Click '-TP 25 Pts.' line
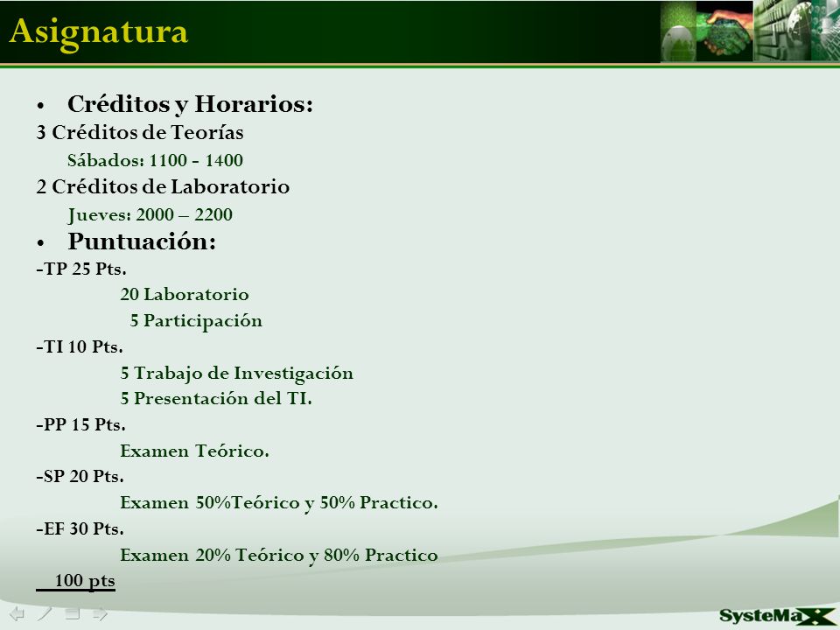Image resolution: width=840 pixels, height=630 pixels. tap(81, 269)
